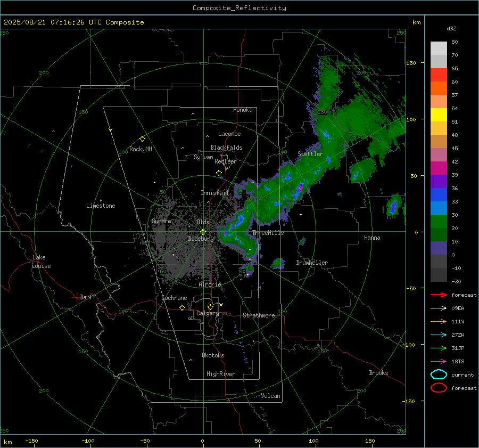Select the magenta 42-39 dBZ swatch

pos(439,168)
